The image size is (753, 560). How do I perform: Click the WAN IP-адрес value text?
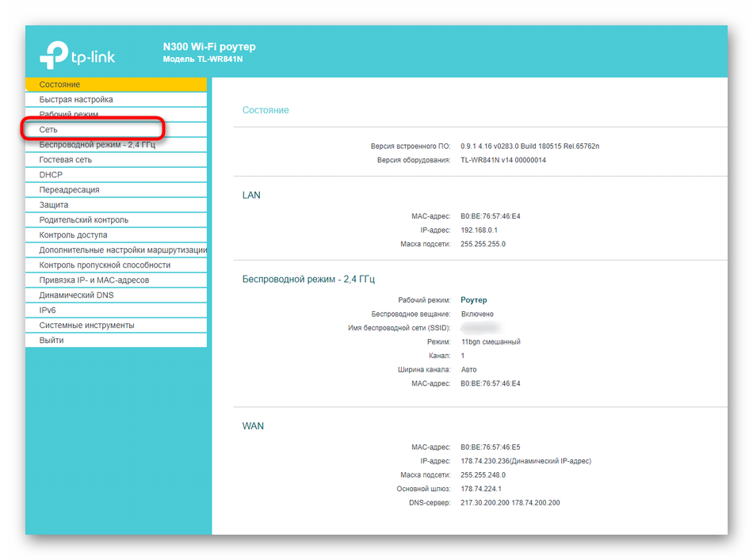point(526,461)
